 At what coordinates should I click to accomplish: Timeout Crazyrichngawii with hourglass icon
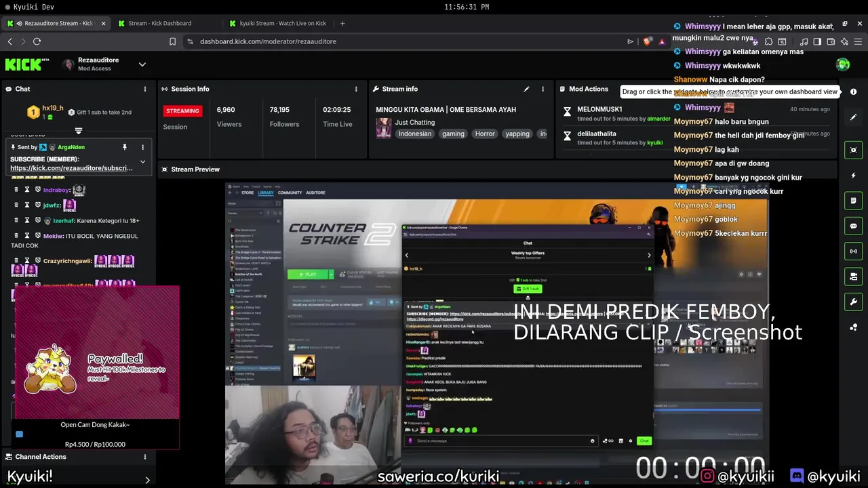tap(27, 261)
